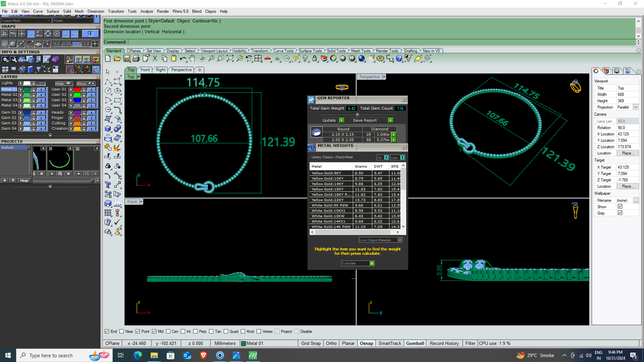The image size is (644, 362).
Task: Click the Metal 01 green color swatch
Action: 27,89
